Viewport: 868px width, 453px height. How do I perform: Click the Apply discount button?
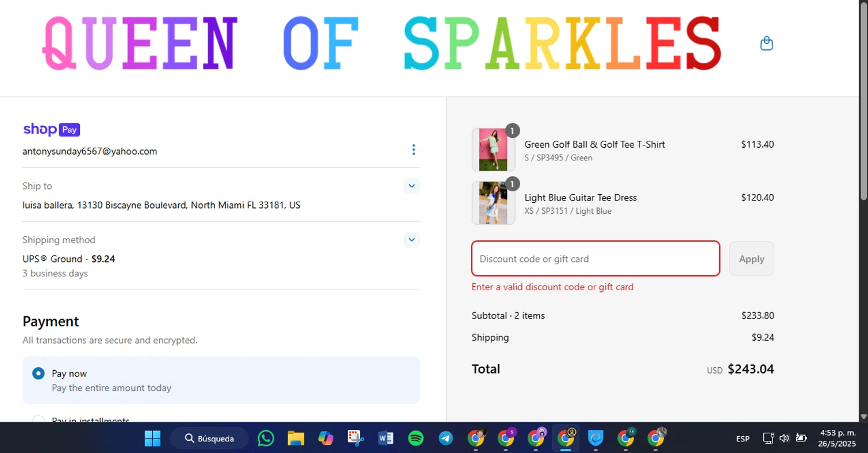click(x=751, y=259)
